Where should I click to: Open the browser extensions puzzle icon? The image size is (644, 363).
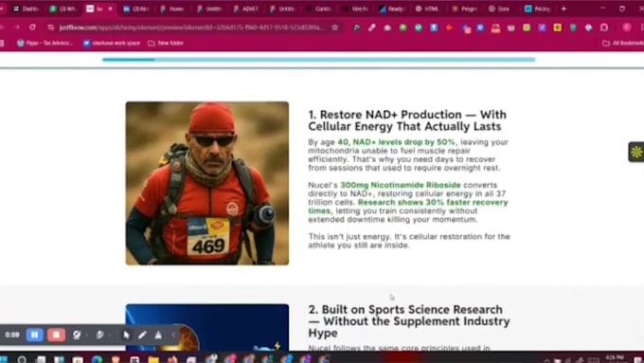pyautogui.click(x=604, y=27)
